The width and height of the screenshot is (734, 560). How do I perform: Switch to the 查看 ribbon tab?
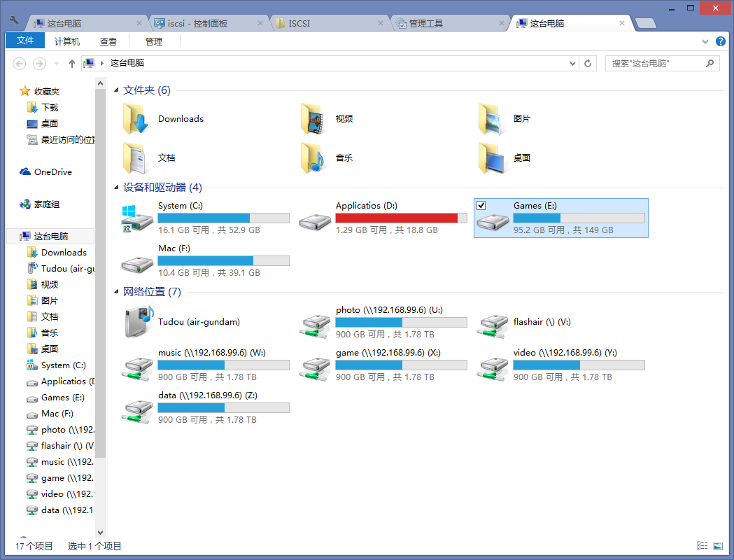pyautogui.click(x=108, y=42)
